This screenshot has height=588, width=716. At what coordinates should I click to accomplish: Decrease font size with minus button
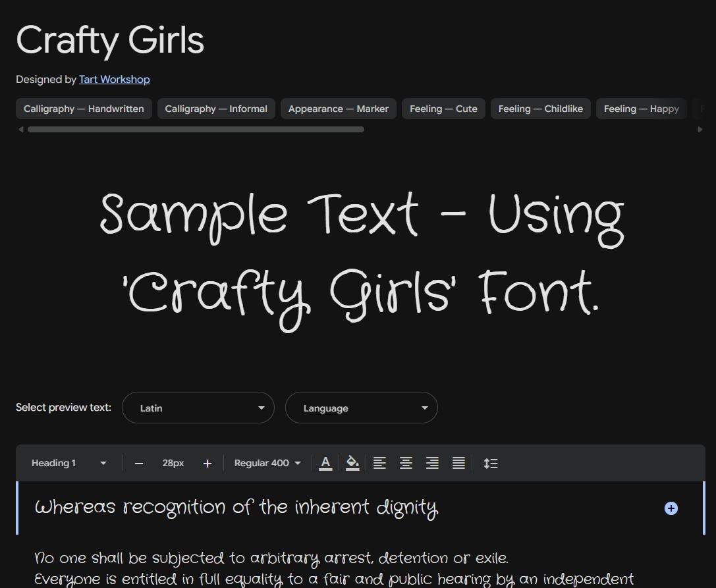click(x=139, y=464)
